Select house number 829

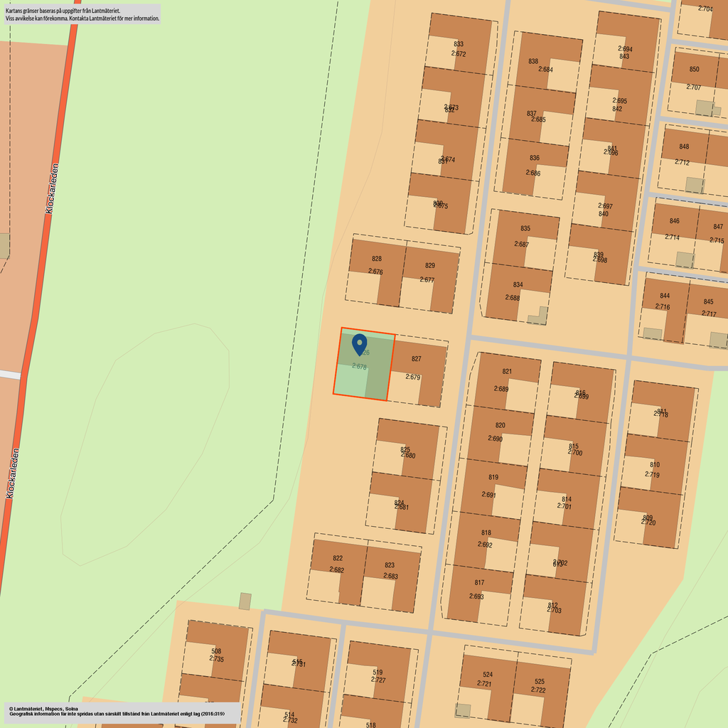[430, 266]
